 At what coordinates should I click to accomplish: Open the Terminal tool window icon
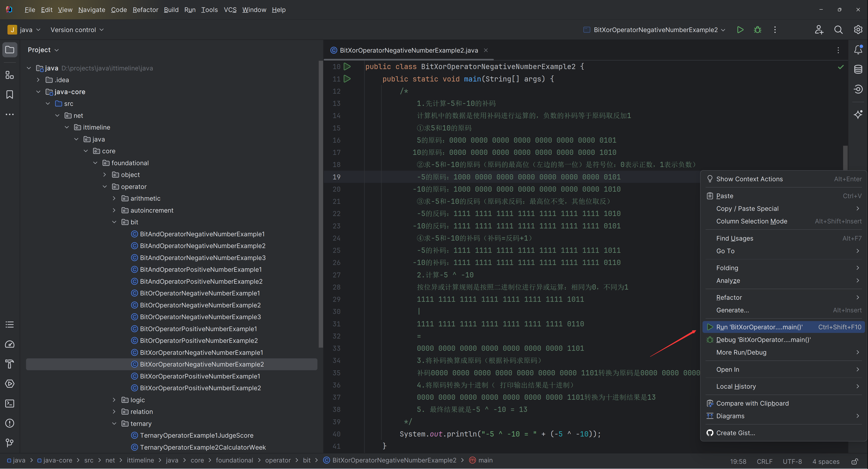tap(10, 403)
